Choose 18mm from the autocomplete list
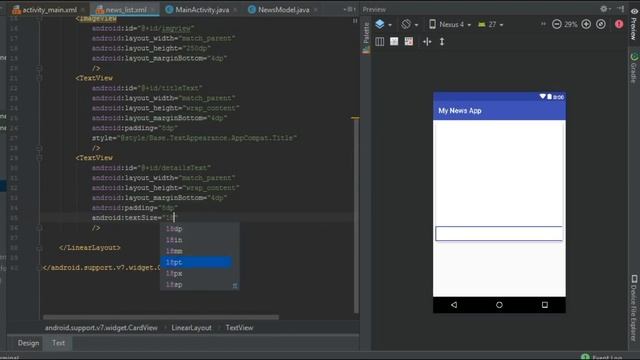Screen dimensions: 640x360 point(197,251)
